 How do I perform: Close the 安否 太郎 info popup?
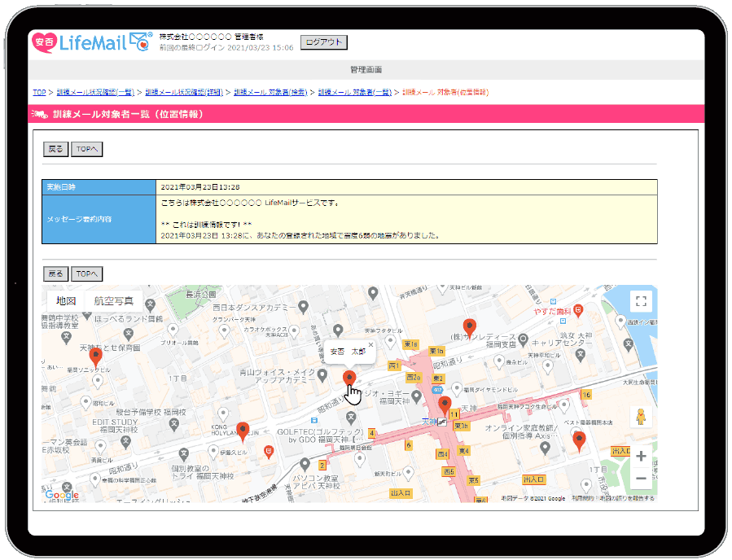coord(370,344)
